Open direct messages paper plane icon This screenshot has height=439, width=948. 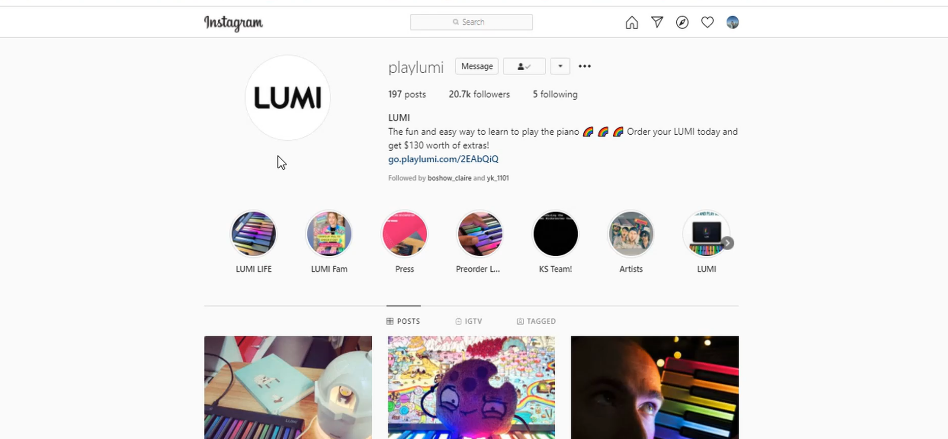click(x=657, y=22)
